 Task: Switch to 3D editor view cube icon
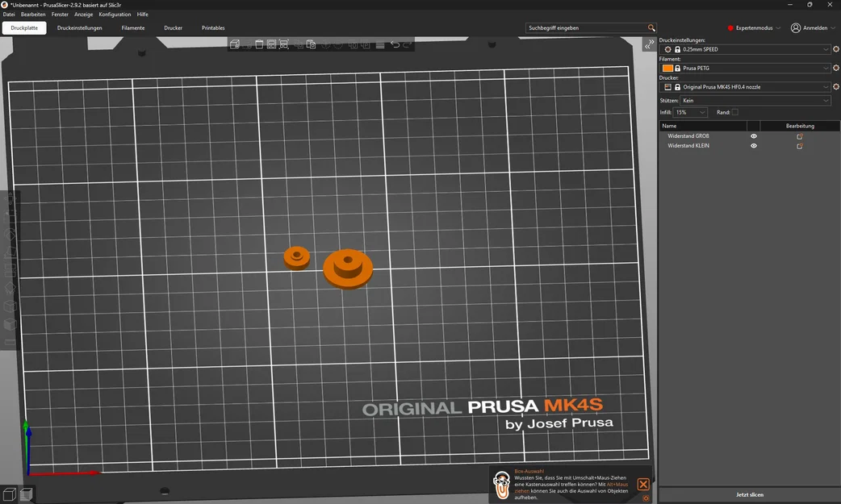9,494
